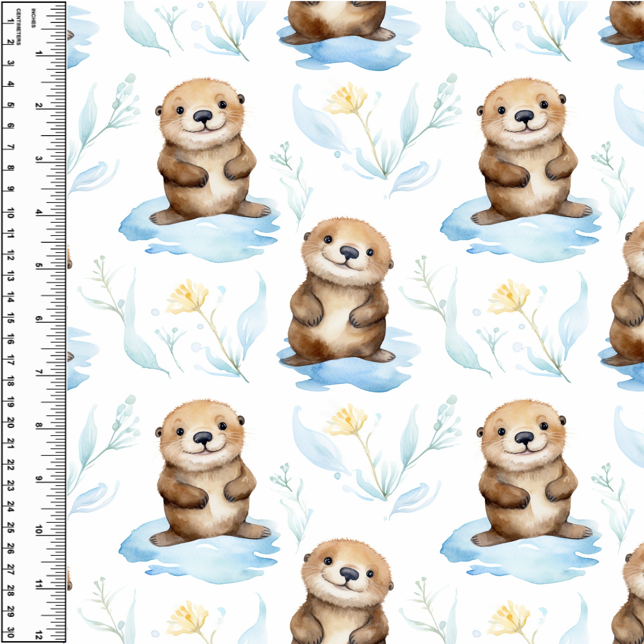Viewport: 644px width, 644px height.
Task: Click the lower-left otter's nose
Action: [x=203, y=438]
